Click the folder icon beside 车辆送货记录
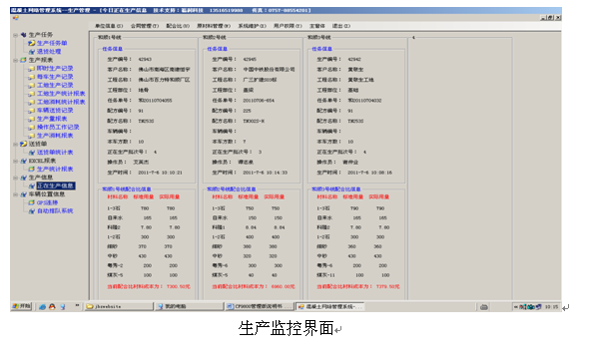Image resolution: width=590 pixels, height=364 pixels. coord(32,111)
